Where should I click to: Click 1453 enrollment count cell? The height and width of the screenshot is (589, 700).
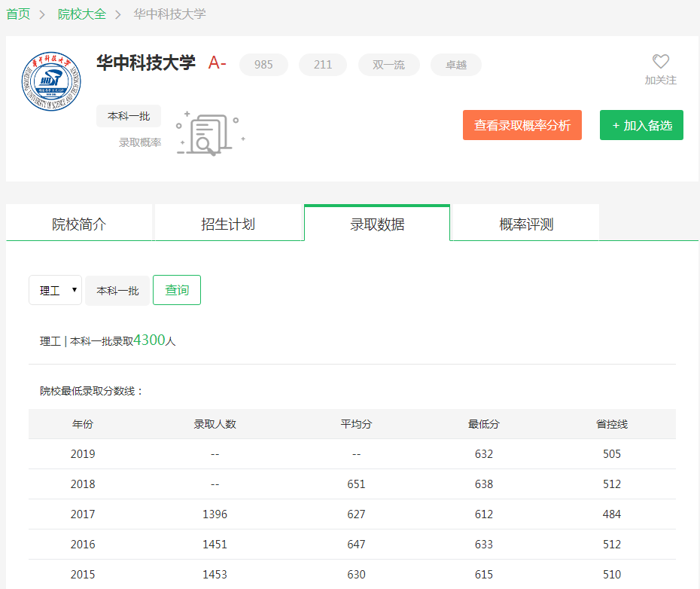pos(215,574)
